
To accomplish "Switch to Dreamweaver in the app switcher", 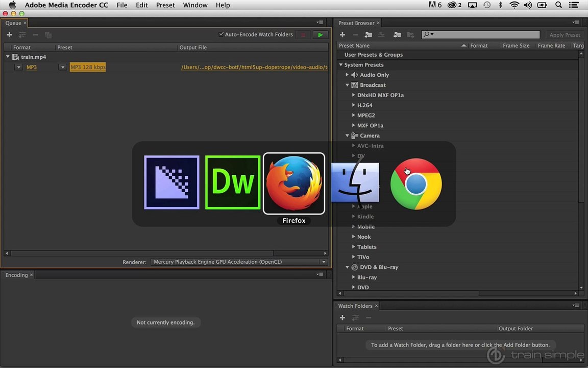I will tap(233, 182).
